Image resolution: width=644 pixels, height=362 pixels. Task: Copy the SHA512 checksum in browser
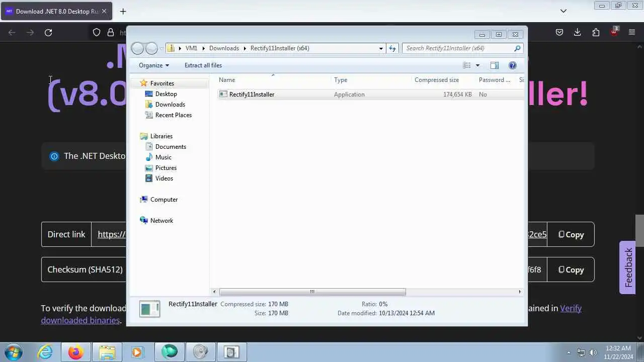click(571, 269)
